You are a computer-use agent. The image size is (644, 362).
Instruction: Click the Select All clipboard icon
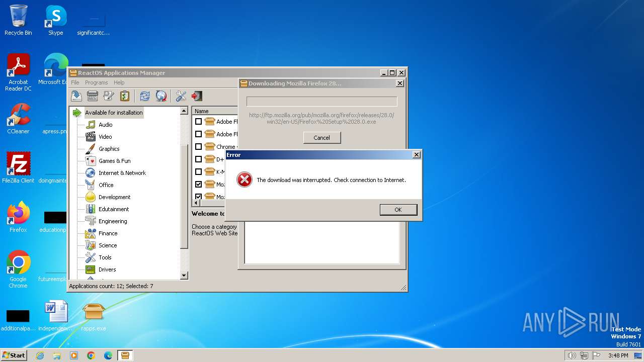[125, 96]
